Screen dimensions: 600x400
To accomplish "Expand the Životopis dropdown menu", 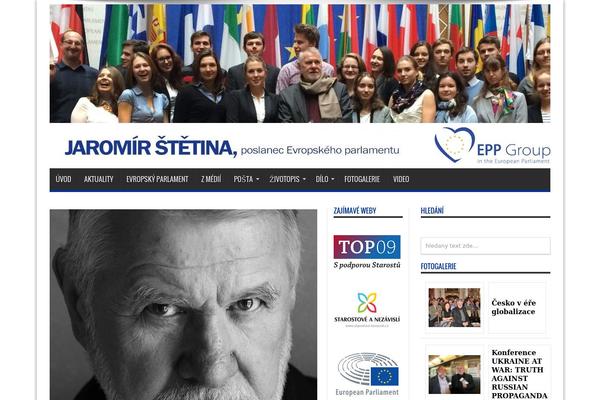I will click(x=287, y=179).
